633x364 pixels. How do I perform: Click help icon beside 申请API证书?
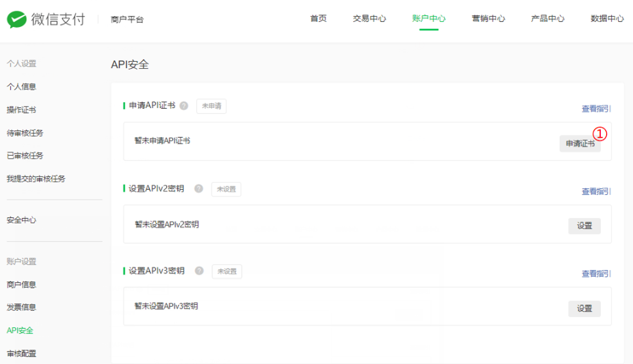184,106
